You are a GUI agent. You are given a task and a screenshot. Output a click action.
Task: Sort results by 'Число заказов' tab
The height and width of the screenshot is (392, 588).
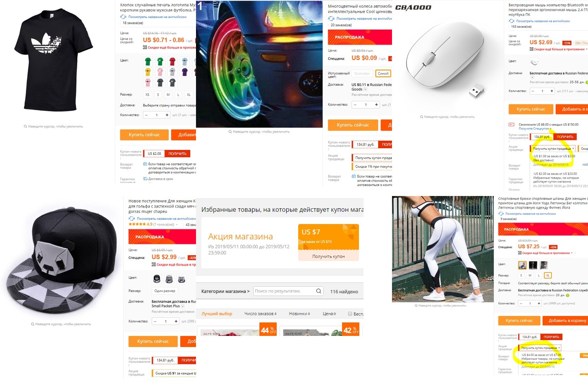click(260, 314)
